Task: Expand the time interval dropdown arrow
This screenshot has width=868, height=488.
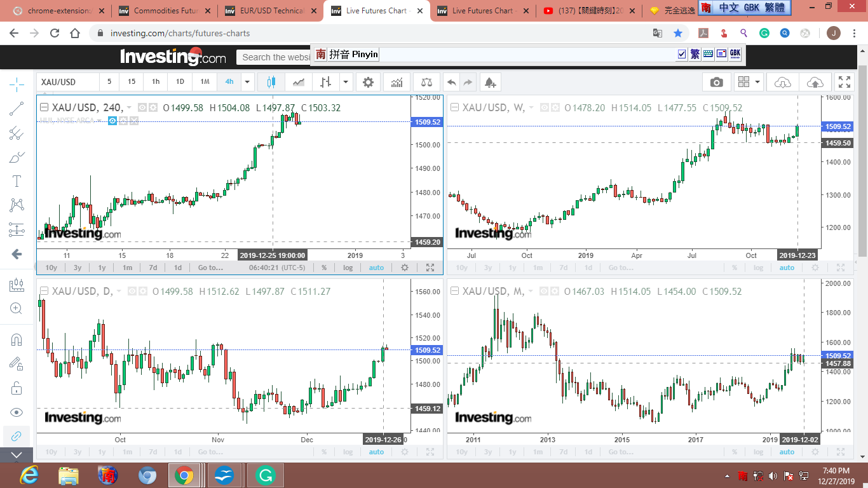Action: tap(248, 82)
